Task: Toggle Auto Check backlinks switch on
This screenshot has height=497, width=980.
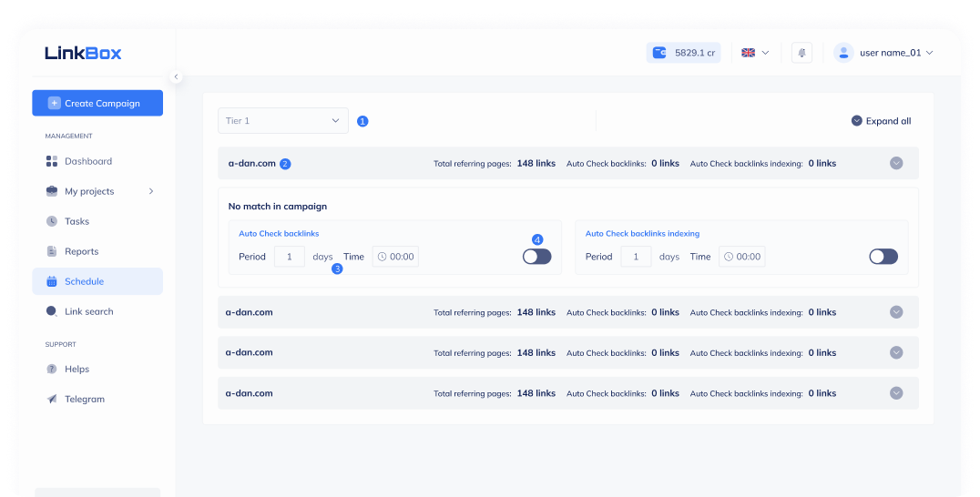Action: (536, 257)
